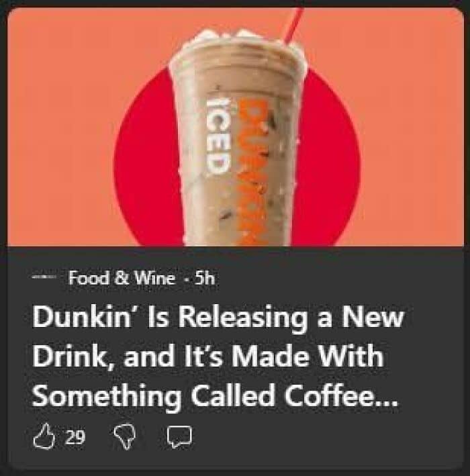
Task: Click the 5h timestamp next to source
Action: click(x=204, y=278)
